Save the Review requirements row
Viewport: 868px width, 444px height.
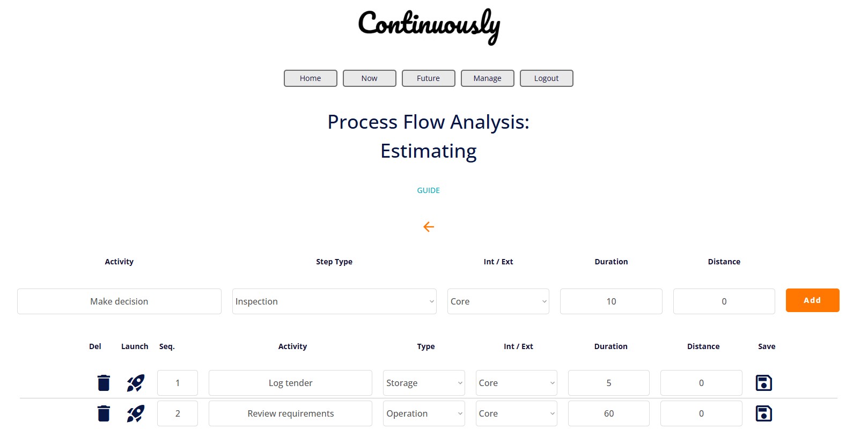tap(763, 413)
